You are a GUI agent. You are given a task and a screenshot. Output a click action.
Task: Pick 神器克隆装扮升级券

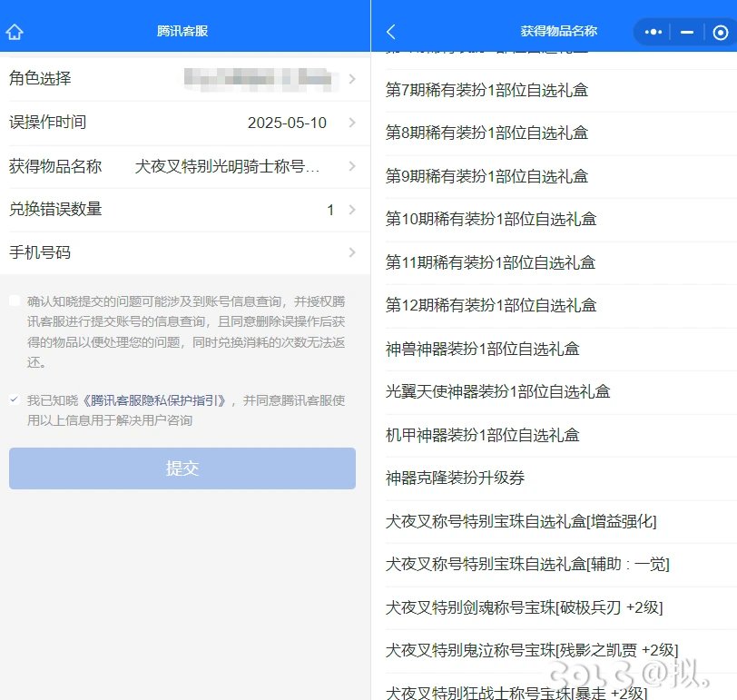pyautogui.click(x=455, y=478)
